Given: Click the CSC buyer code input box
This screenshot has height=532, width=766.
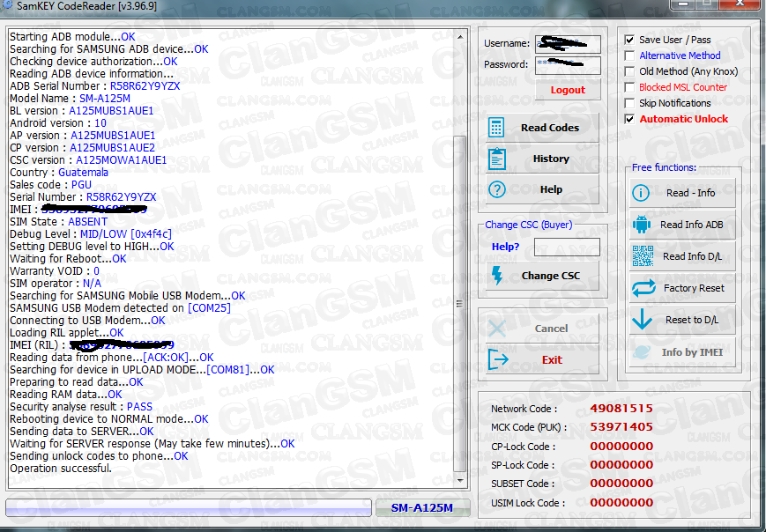Looking at the screenshot, I should pyautogui.click(x=567, y=247).
